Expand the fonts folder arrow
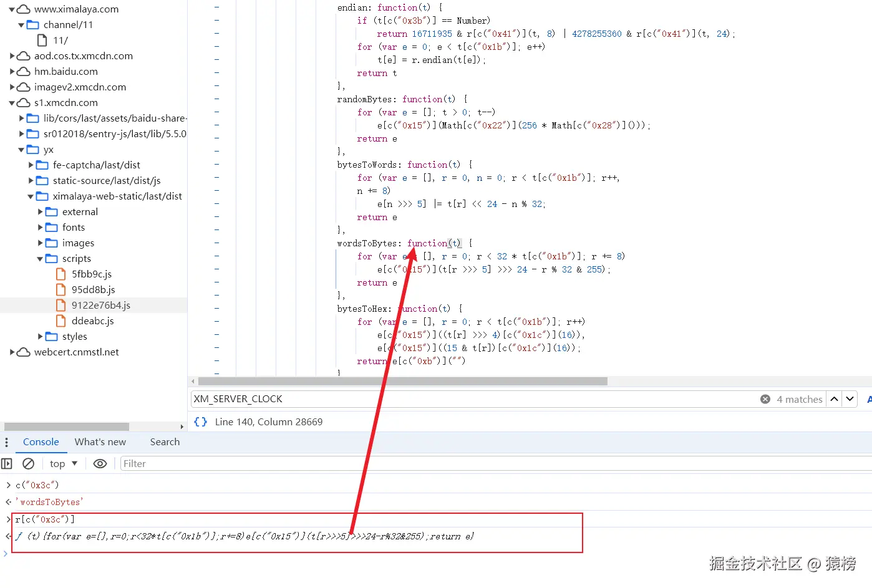 click(40, 228)
